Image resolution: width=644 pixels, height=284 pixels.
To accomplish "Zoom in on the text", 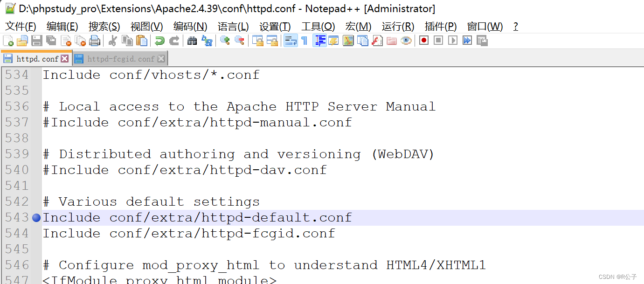I will click(x=225, y=41).
